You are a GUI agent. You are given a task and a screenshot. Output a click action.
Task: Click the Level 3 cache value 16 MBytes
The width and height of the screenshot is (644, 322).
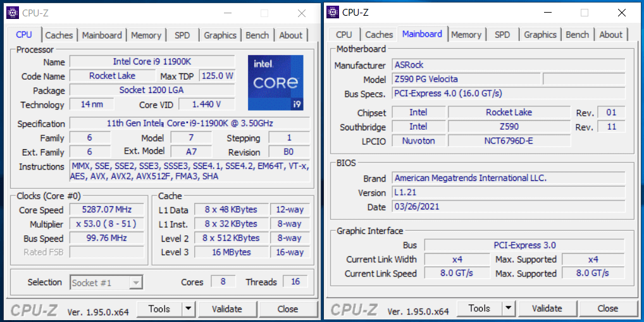[232, 252]
